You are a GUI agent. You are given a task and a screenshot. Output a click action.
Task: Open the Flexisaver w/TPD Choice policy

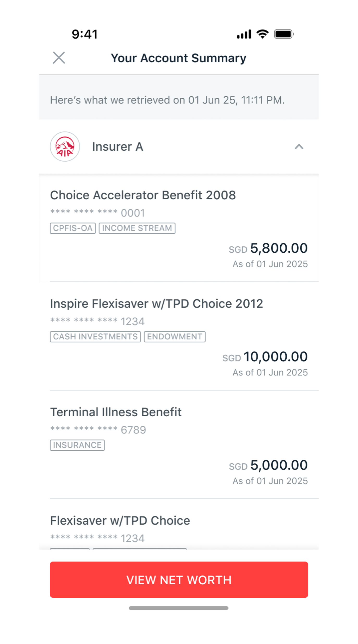tap(120, 521)
